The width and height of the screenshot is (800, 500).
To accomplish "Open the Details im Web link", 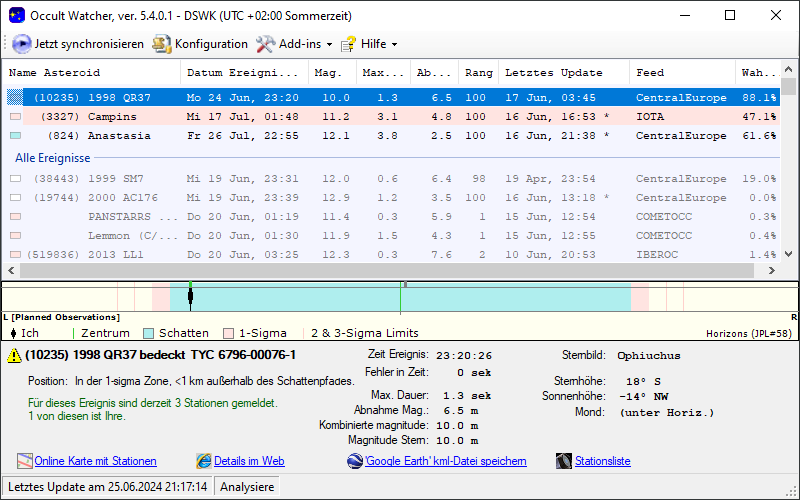I will pos(249,461).
